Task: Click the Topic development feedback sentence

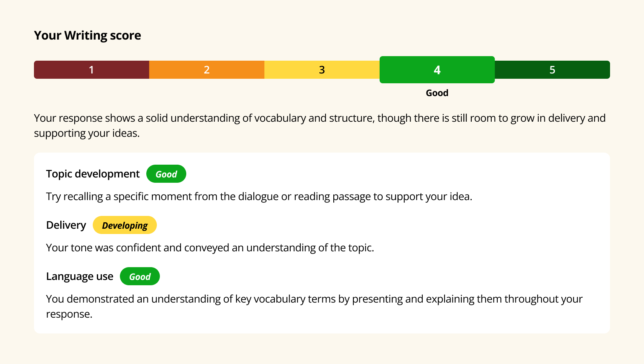Action: point(259,197)
